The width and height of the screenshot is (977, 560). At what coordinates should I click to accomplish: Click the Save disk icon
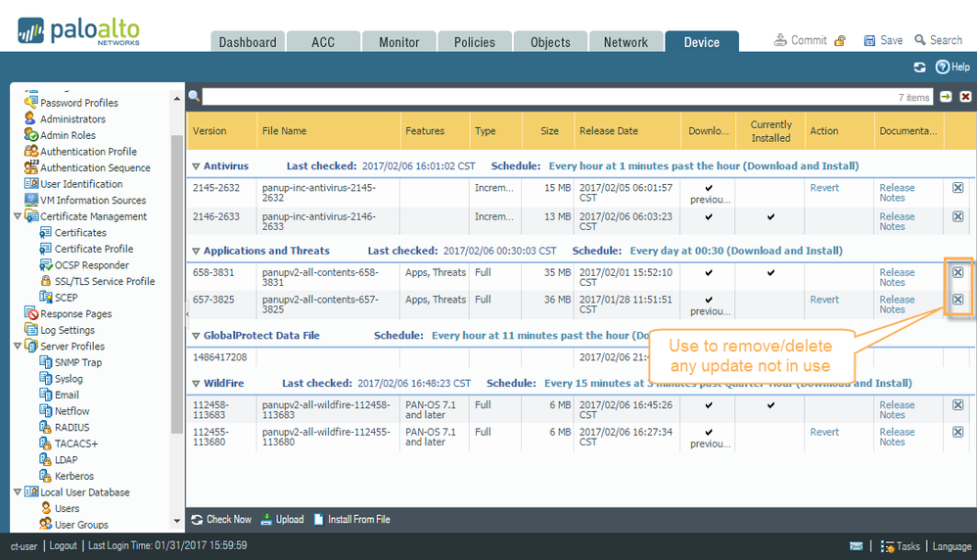869,40
